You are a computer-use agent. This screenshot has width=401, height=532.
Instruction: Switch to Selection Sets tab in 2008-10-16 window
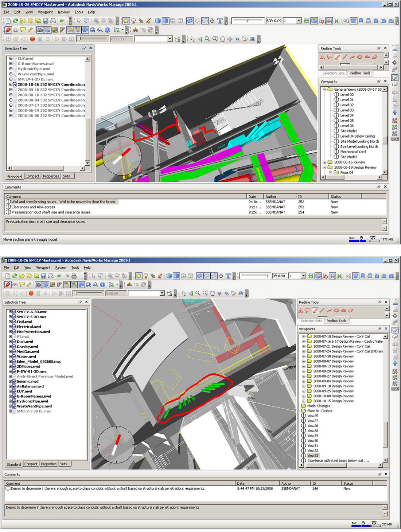[x=333, y=73]
